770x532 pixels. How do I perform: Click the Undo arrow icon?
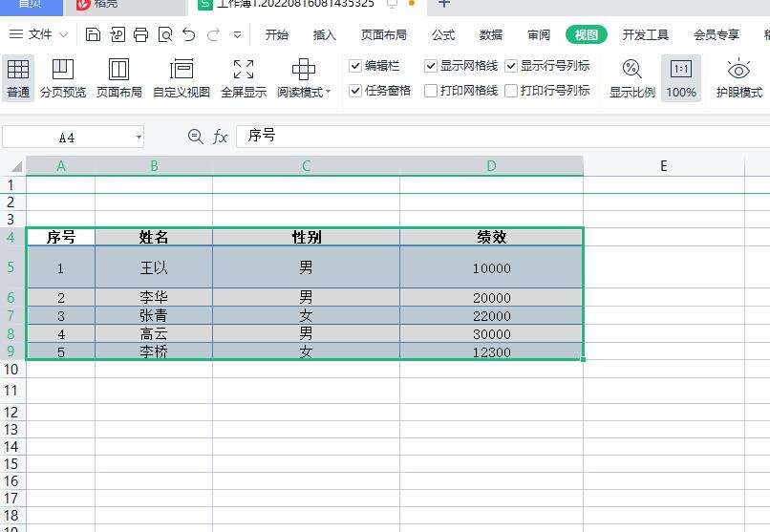click(188, 34)
